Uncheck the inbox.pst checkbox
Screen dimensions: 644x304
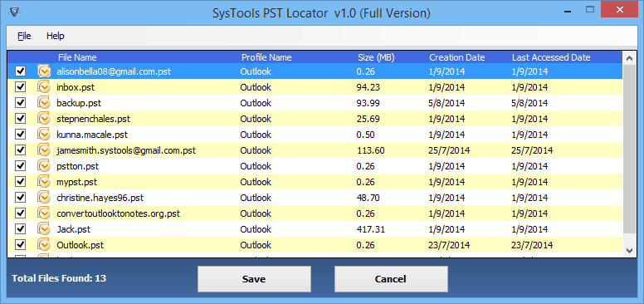pos(21,87)
